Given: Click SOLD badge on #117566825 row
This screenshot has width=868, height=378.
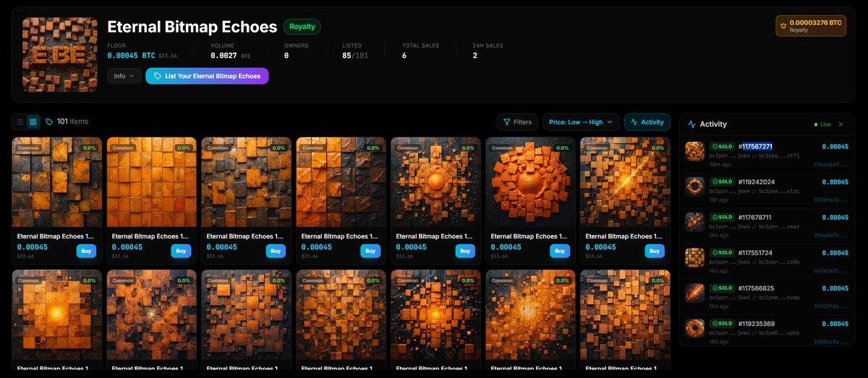Looking at the screenshot, I should click(723, 288).
